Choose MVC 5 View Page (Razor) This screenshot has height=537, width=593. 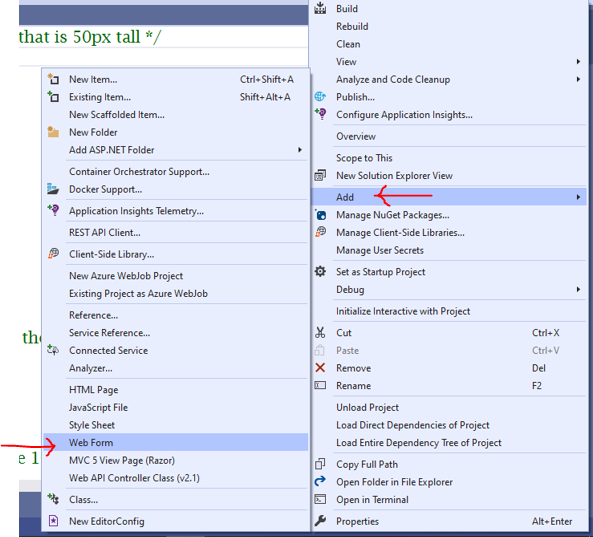point(175,460)
